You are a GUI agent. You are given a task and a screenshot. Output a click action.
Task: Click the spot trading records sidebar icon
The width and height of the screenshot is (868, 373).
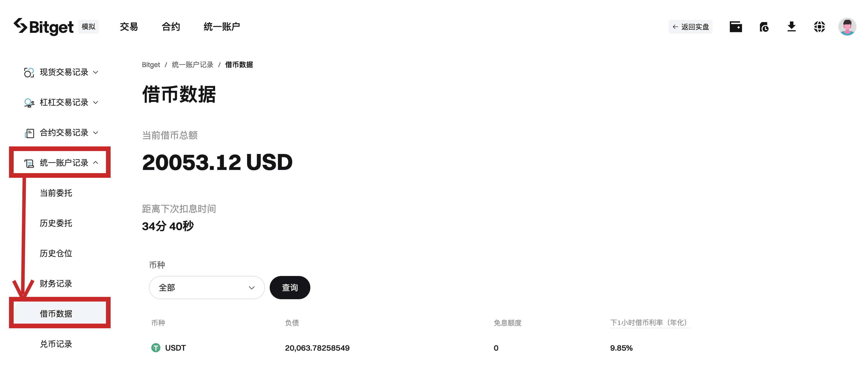click(29, 72)
